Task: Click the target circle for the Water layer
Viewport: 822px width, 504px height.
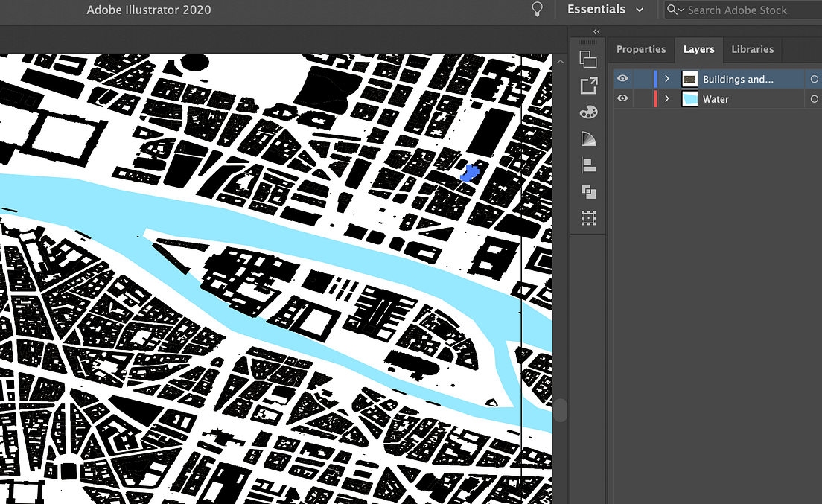Action: point(814,98)
